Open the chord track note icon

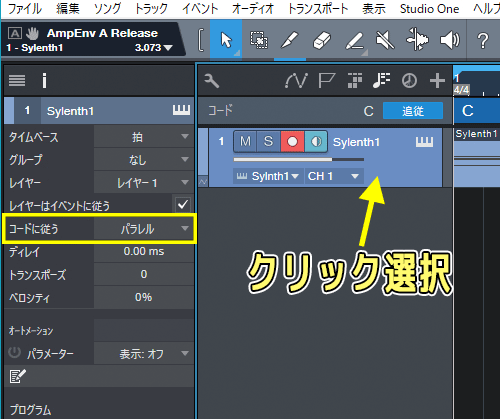(x=381, y=81)
